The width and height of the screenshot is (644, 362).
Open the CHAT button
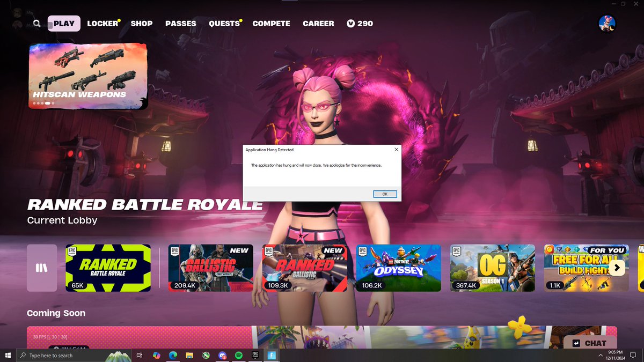click(589, 343)
